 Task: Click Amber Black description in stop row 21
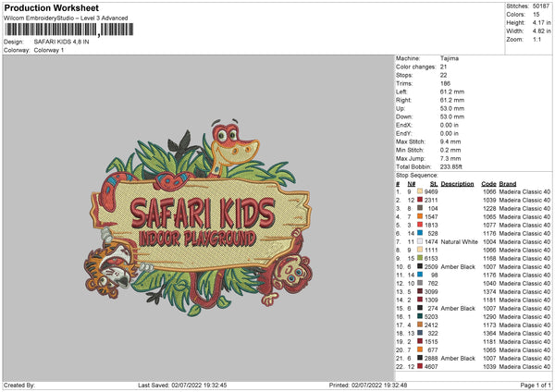[458, 359]
